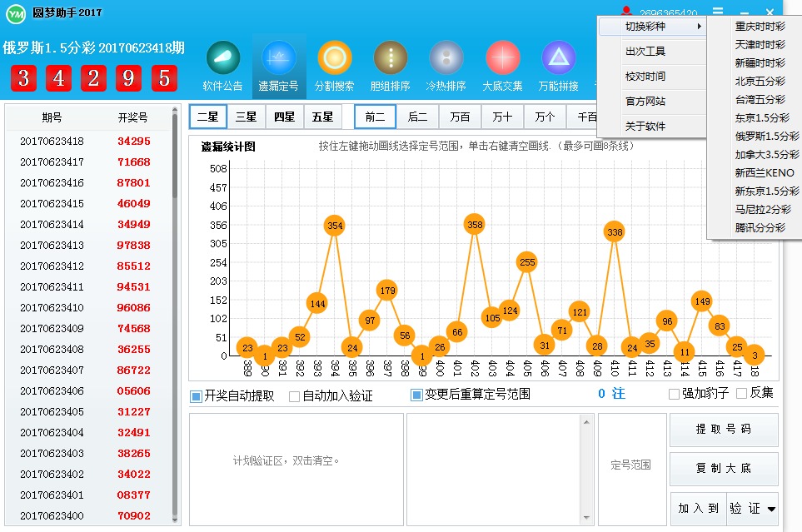Launch the 胆组排序 sorting tool
The width and height of the screenshot is (802, 532).
(389, 64)
